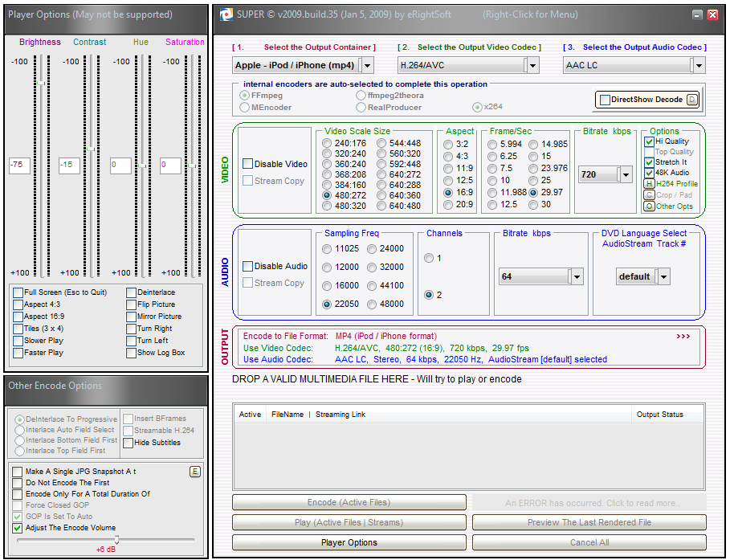The image size is (730, 560).
Task: Click Preview The Last Rendered File
Action: tap(589, 522)
